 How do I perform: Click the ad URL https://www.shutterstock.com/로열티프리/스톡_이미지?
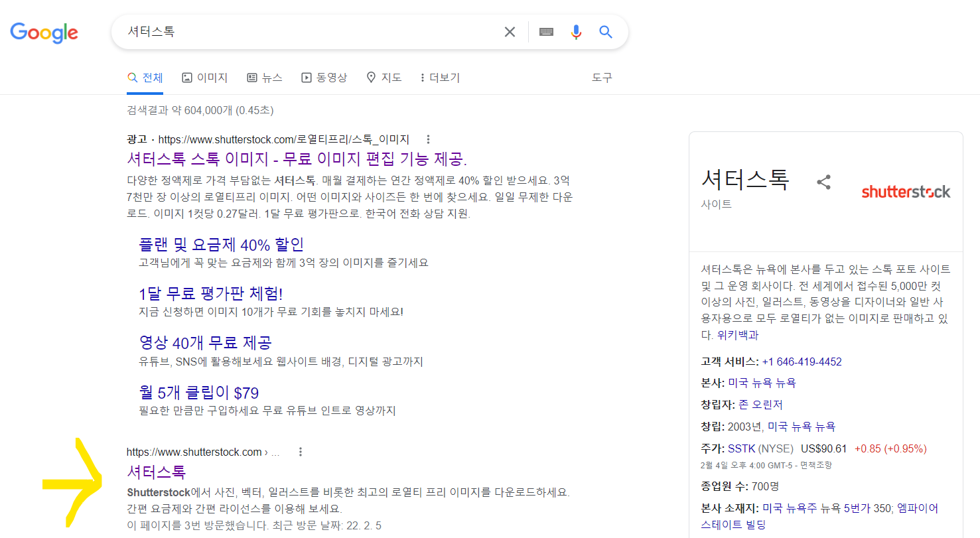284,139
